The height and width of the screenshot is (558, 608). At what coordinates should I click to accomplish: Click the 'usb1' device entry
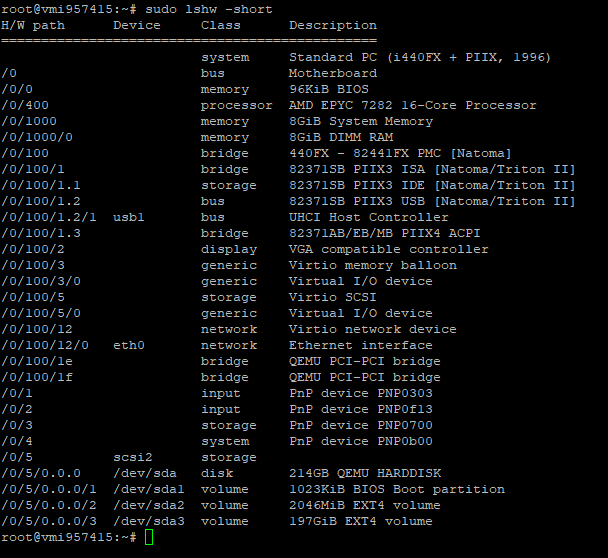(129, 217)
